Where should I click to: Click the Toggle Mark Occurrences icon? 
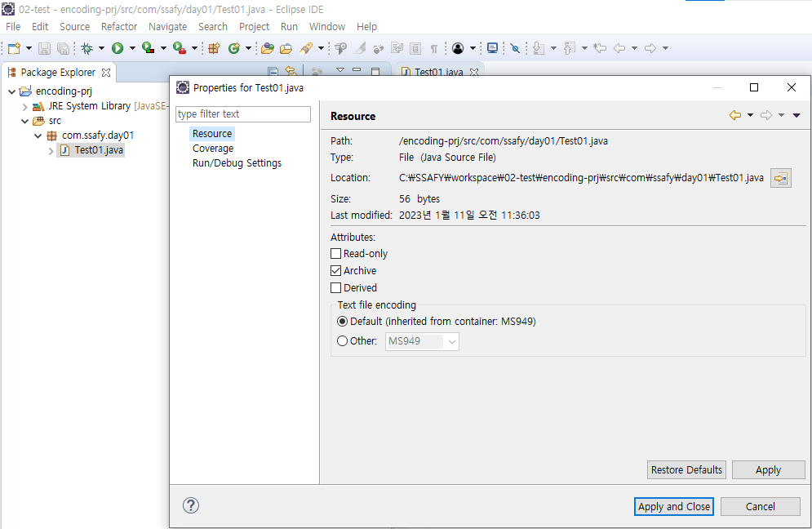[x=361, y=48]
